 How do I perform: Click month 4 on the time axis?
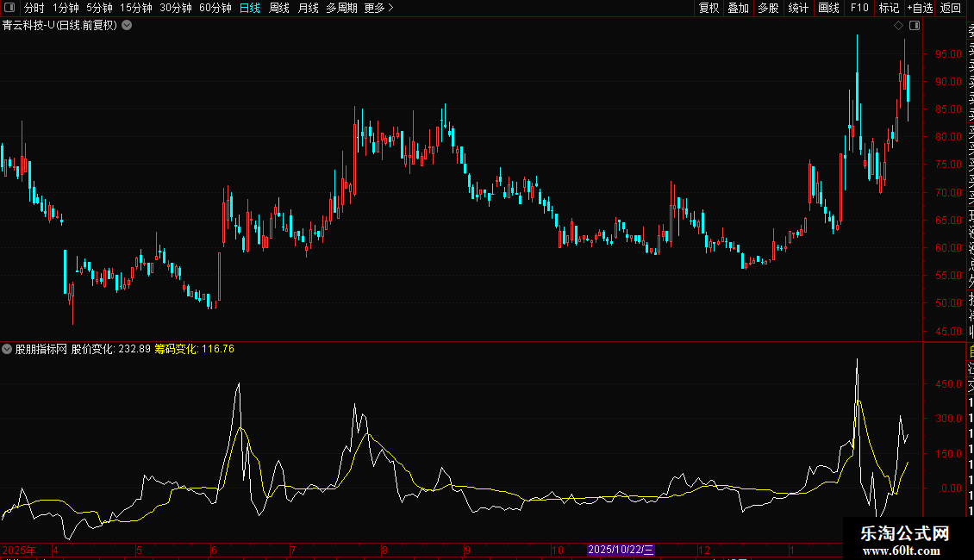point(55,550)
